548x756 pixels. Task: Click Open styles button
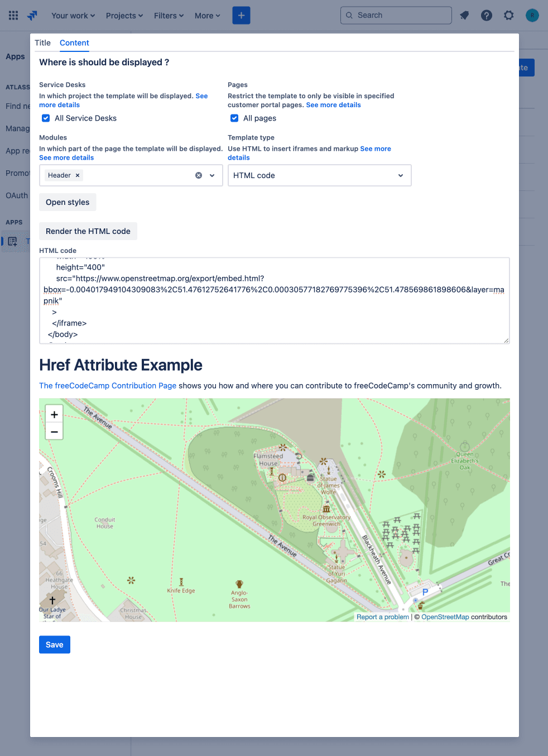[x=68, y=202]
